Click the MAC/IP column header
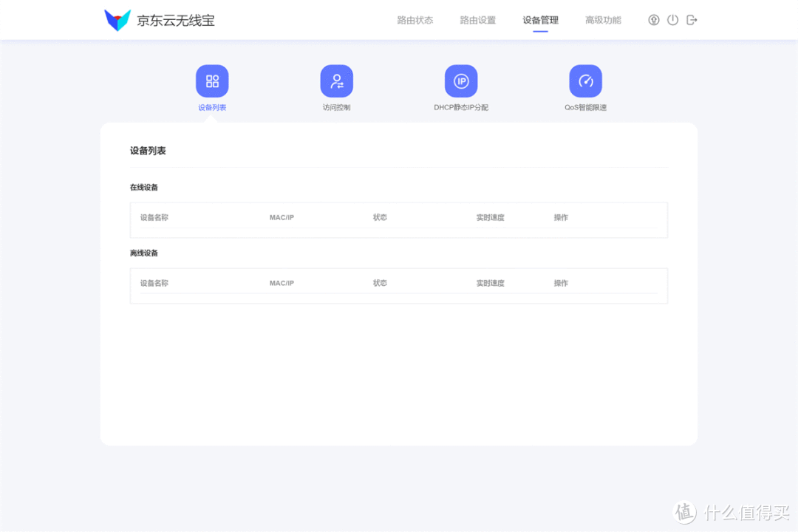This screenshot has height=532, width=798. point(282,216)
